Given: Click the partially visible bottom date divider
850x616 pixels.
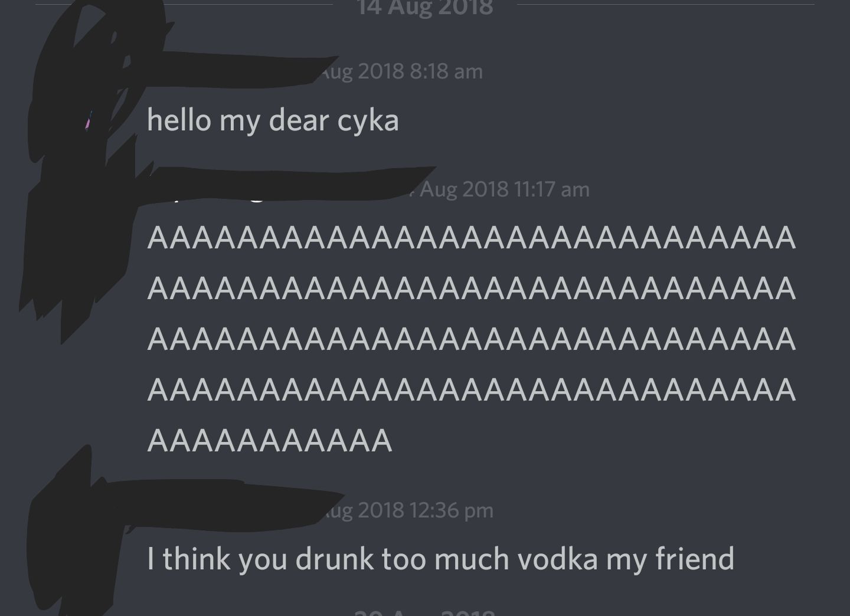Looking at the screenshot, I should pyautogui.click(x=425, y=612).
